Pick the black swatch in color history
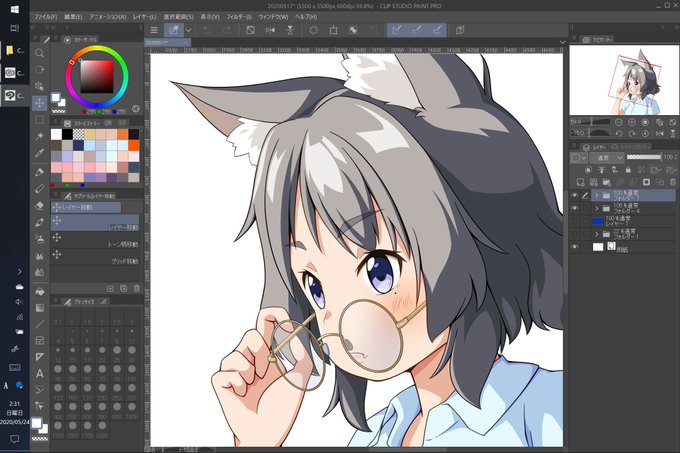This screenshot has height=453, width=680. tap(67, 134)
